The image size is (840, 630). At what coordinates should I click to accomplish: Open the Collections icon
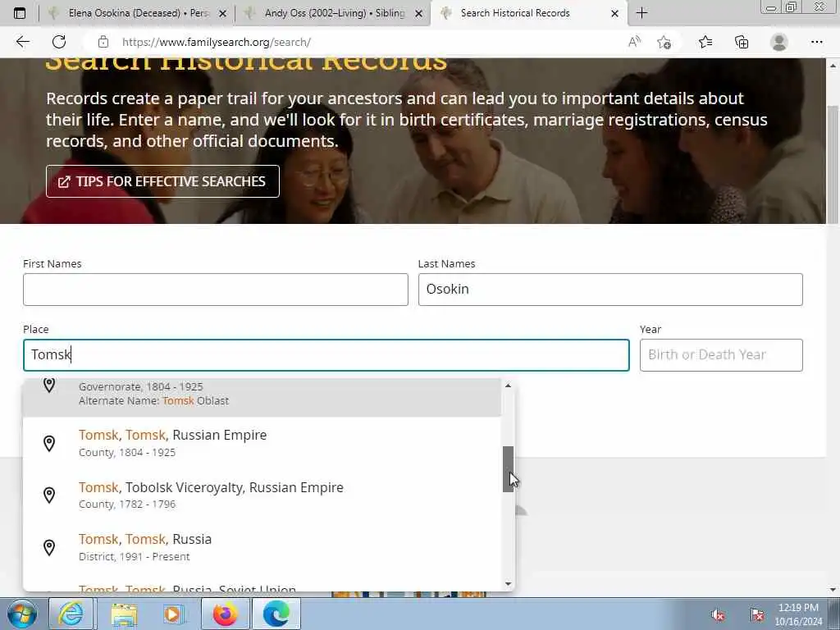(742, 42)
